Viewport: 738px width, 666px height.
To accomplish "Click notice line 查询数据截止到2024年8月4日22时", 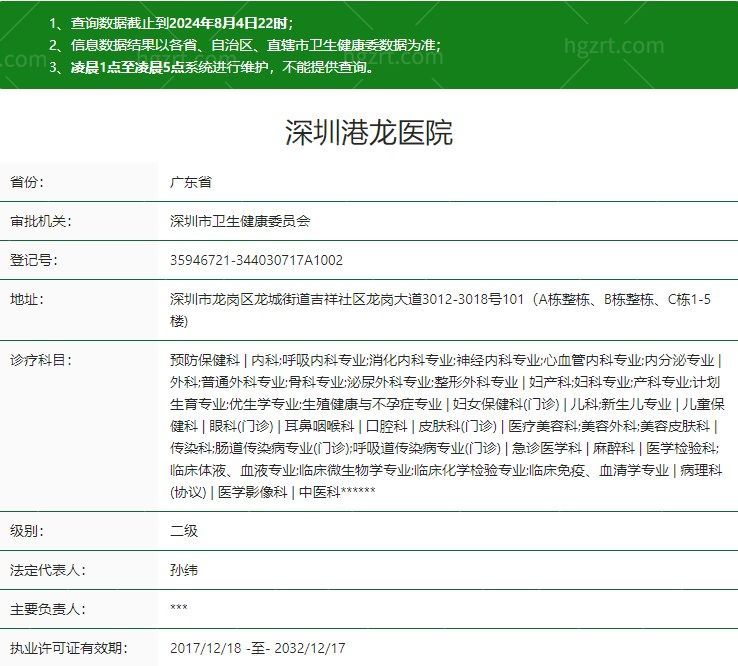I will pyautogui.click(x=171, y=23).
